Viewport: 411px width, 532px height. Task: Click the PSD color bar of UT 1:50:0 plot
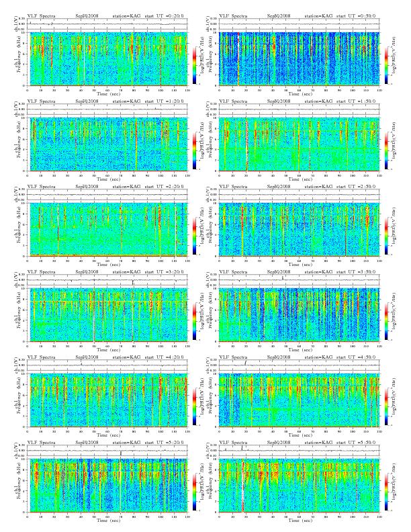387,150
